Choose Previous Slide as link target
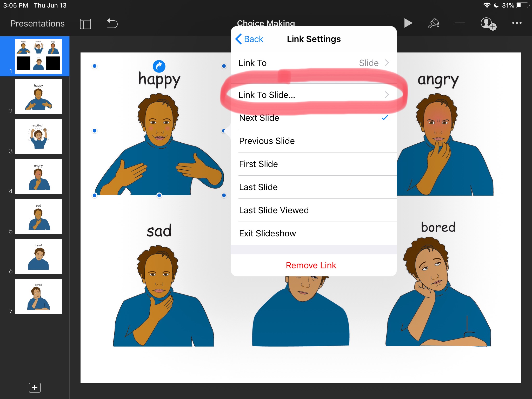532x399 pixels. point(313,141)
